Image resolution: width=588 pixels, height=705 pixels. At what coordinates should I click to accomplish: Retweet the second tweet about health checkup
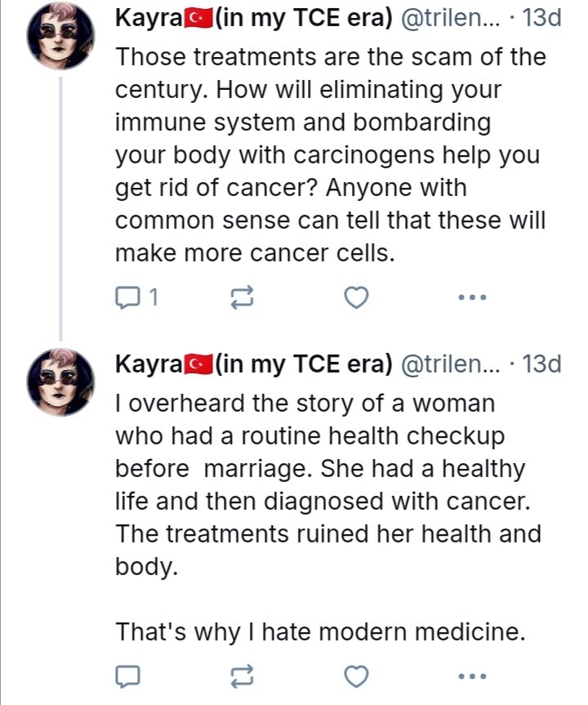tap(242, 676)
